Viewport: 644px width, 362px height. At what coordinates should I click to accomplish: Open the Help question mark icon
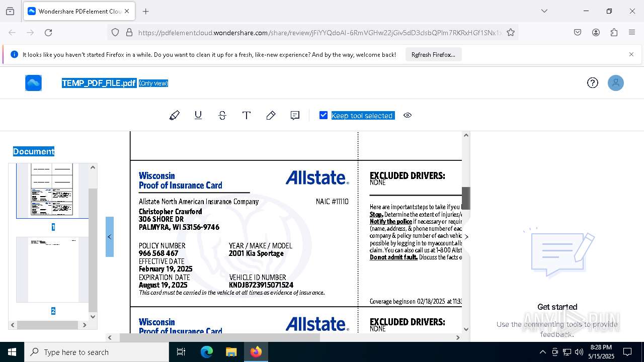click(593, 83)
